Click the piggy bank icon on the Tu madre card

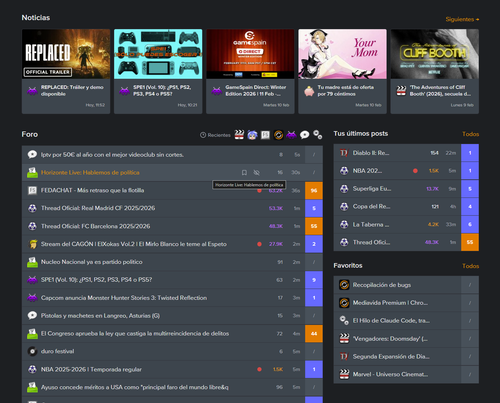tap(309, 91)
